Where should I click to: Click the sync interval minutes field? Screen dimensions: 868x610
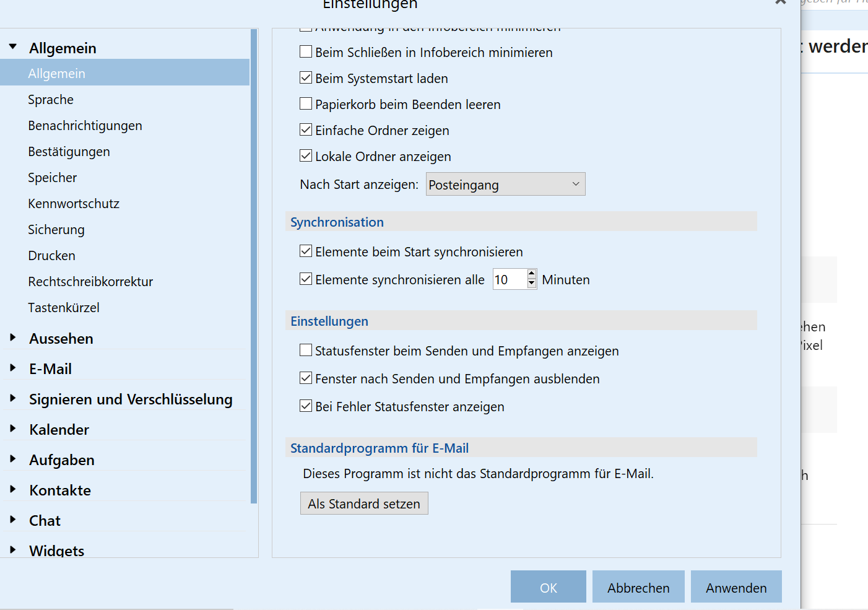[x=510, y=279]
